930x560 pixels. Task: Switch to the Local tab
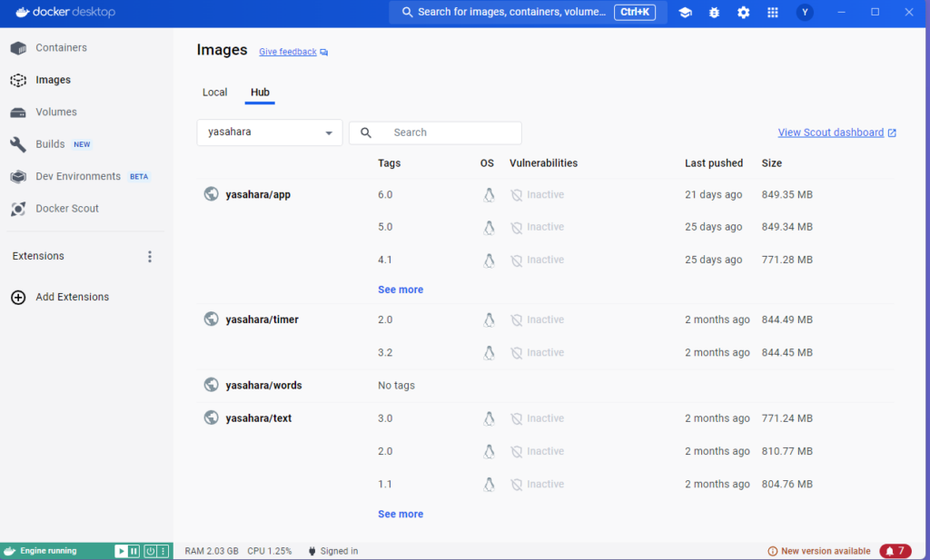click(x=214, y=93)
